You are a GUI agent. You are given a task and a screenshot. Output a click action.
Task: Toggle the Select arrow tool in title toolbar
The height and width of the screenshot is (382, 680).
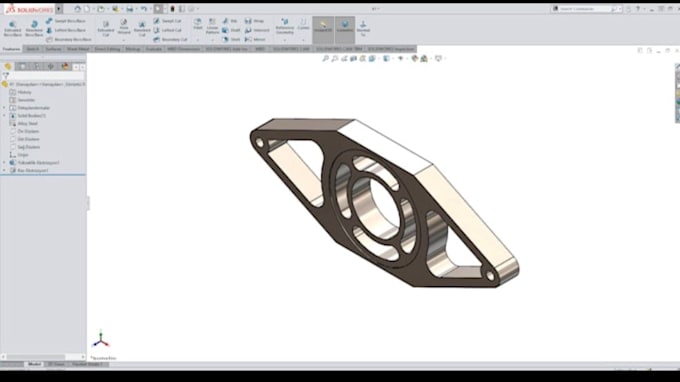(158, 9)
